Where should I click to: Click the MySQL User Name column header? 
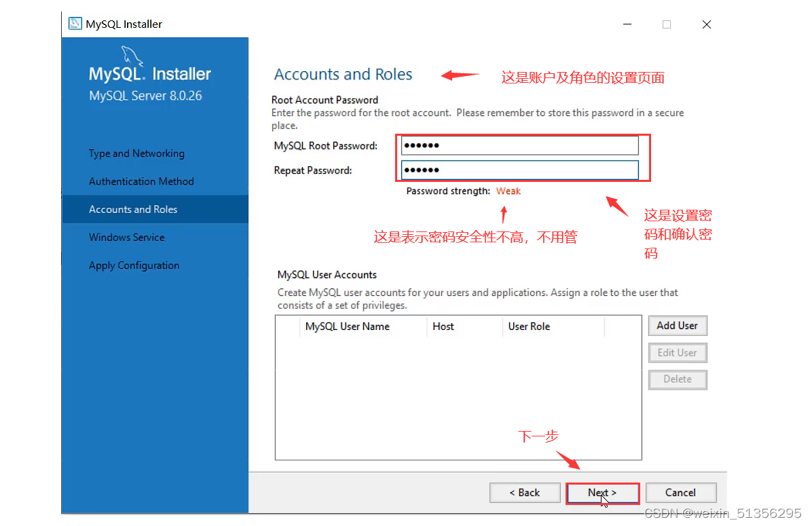pos(363,326)
